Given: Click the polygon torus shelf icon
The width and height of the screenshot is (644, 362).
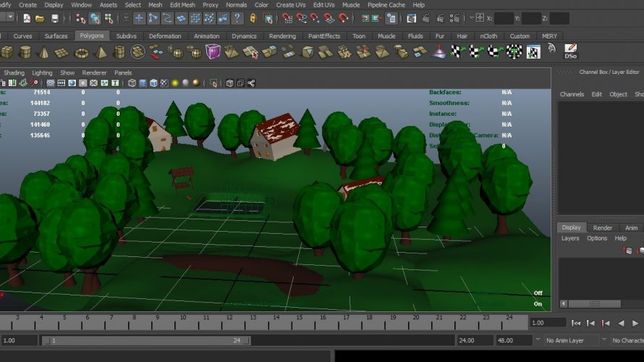Looking at the screenshot, I should 82,52.
